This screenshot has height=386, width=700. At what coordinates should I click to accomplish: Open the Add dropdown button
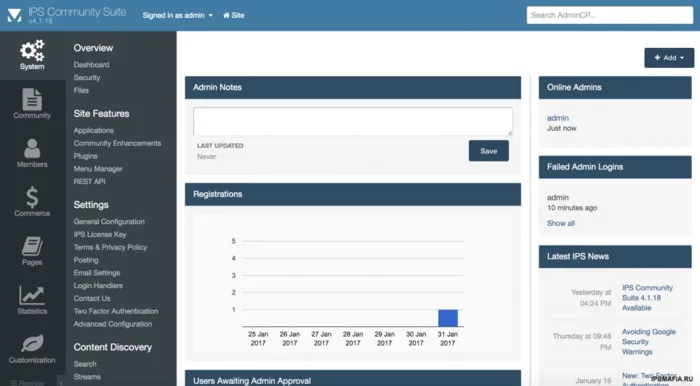click(669, 58)
